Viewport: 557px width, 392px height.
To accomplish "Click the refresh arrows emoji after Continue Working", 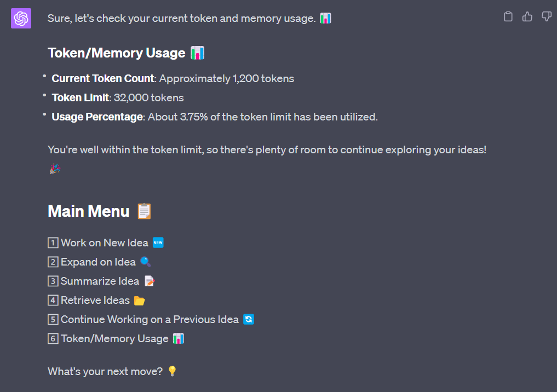I will click(x=249, y=319).
